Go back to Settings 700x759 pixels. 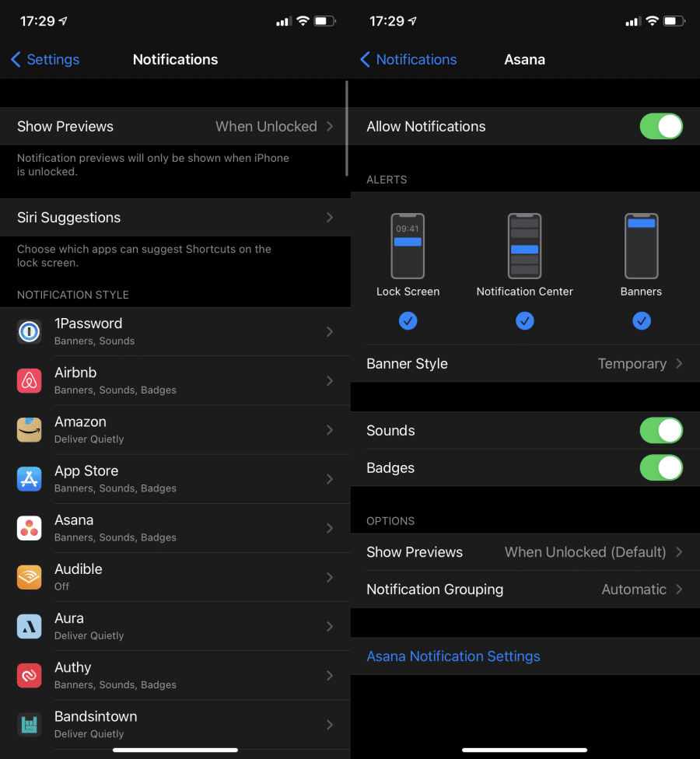click(45, 60)
